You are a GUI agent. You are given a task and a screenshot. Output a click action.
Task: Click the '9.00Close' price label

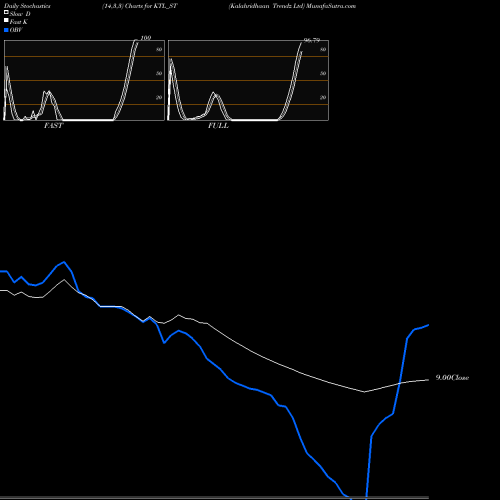pos(452,378)
